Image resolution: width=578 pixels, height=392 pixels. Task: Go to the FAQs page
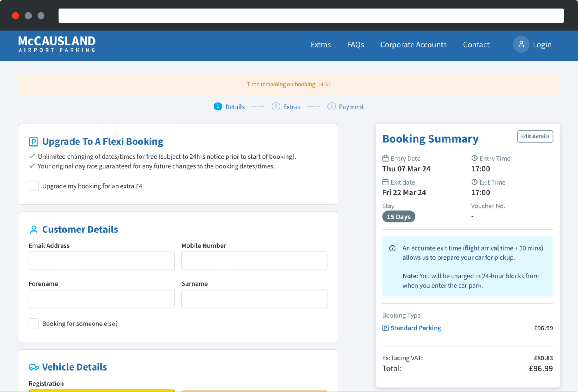click(355, 45)
